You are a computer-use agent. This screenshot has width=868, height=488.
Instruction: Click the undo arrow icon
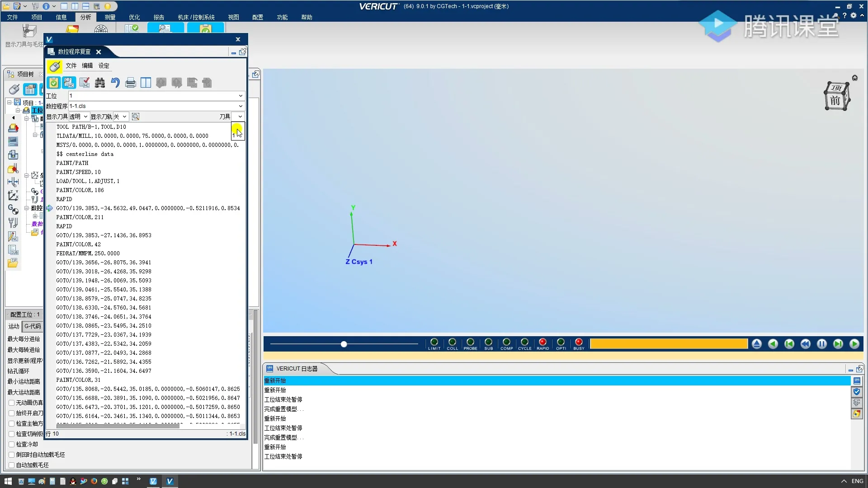tap(115, 83)
